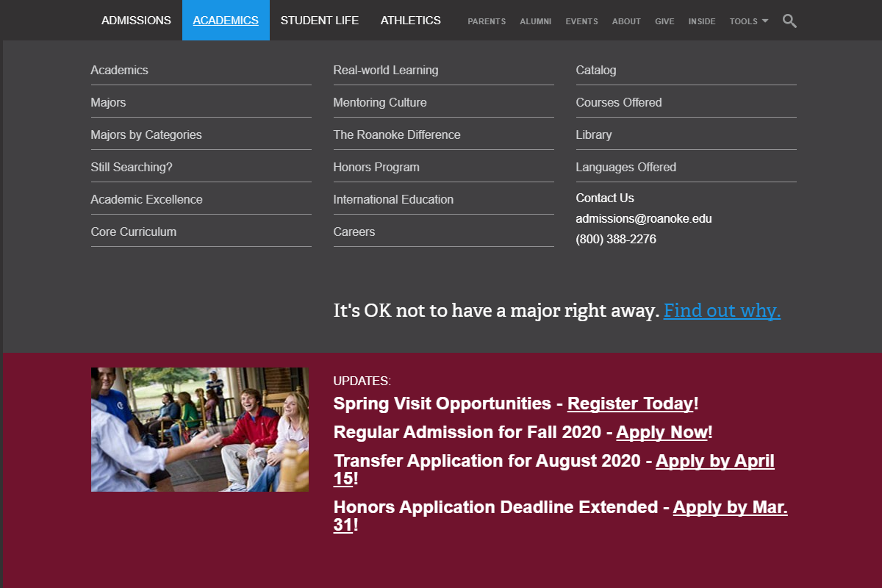The image size is (882, 588).
Task: View the EVENTS page
Action: [581, 21]
